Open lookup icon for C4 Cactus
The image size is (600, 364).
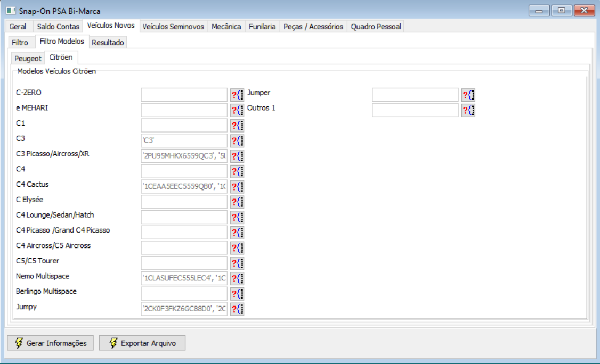[237, 187]
